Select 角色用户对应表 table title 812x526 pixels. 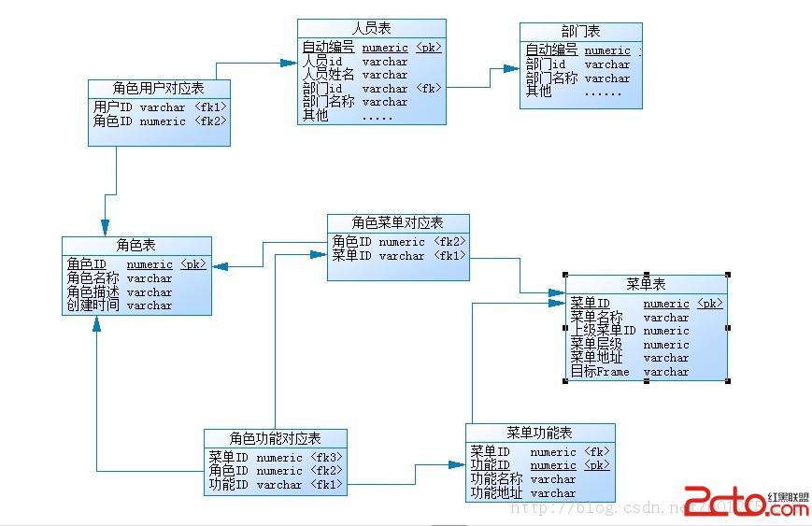159,88
